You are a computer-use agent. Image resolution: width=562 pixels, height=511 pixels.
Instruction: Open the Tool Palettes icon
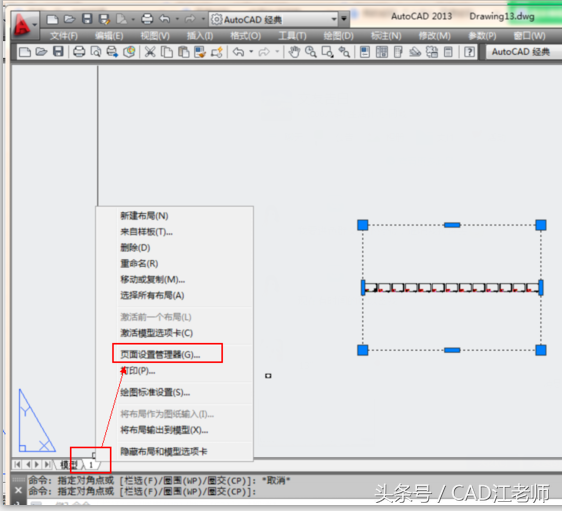click(x=398, y=52)
